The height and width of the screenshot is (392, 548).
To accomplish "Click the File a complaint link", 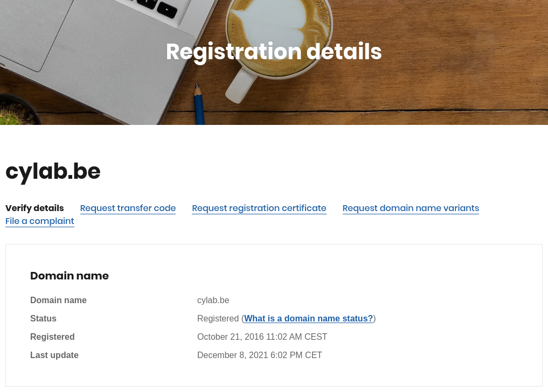I will pyautogui.click(x=40, y=221).
